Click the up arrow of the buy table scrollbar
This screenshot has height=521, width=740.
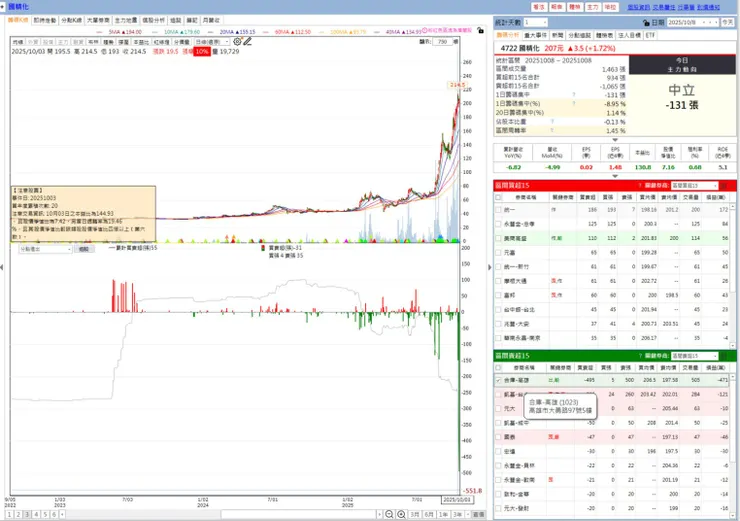point(732,207)
